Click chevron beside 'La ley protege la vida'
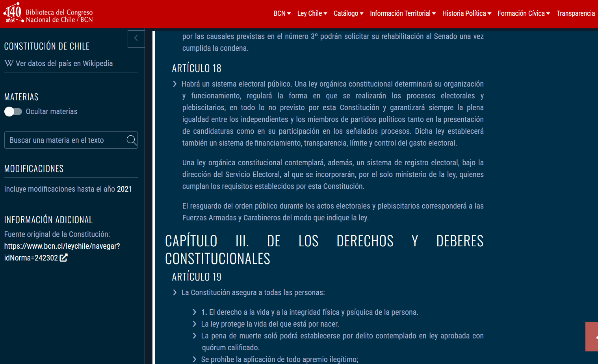This screenshot has width=598, height=364. (194, 324)
